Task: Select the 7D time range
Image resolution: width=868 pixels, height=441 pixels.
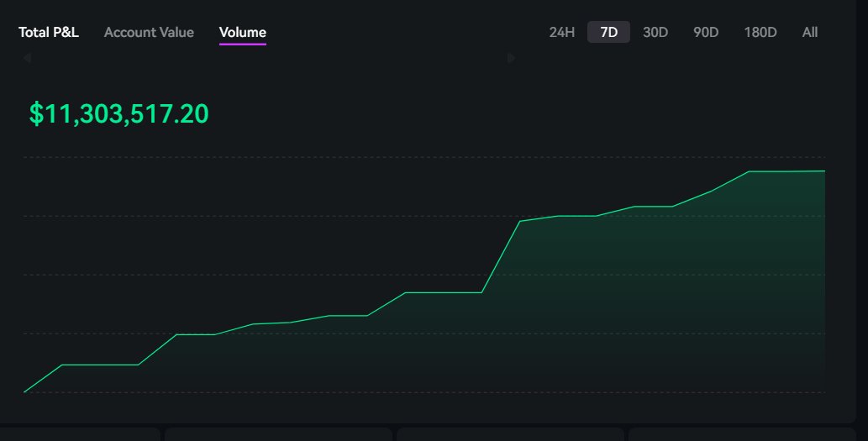Action: tap(608, 32)
